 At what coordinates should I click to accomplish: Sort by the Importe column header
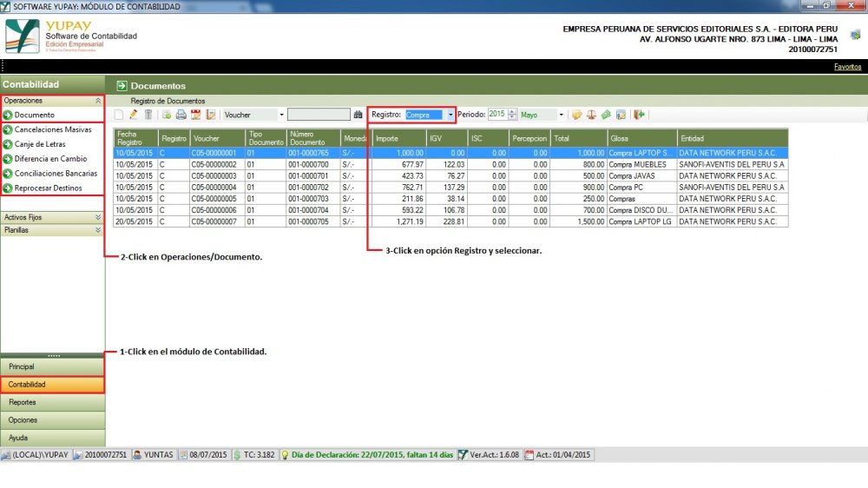(399, 138)
